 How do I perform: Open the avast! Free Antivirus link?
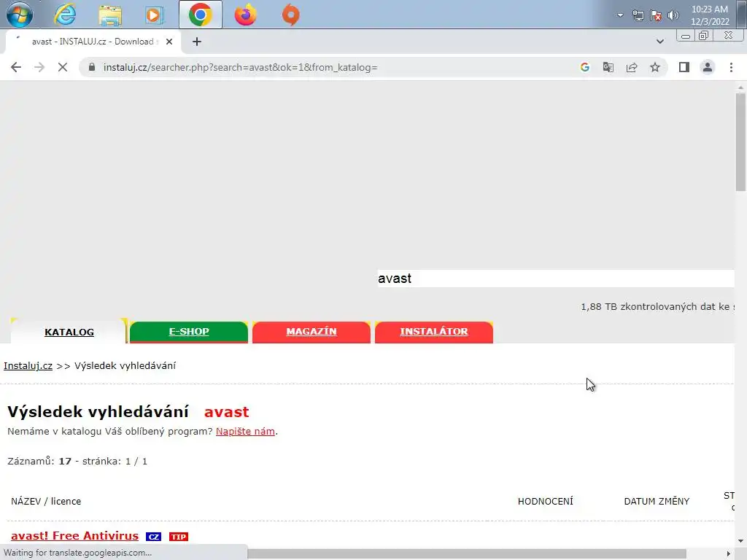tap(75, 536)
